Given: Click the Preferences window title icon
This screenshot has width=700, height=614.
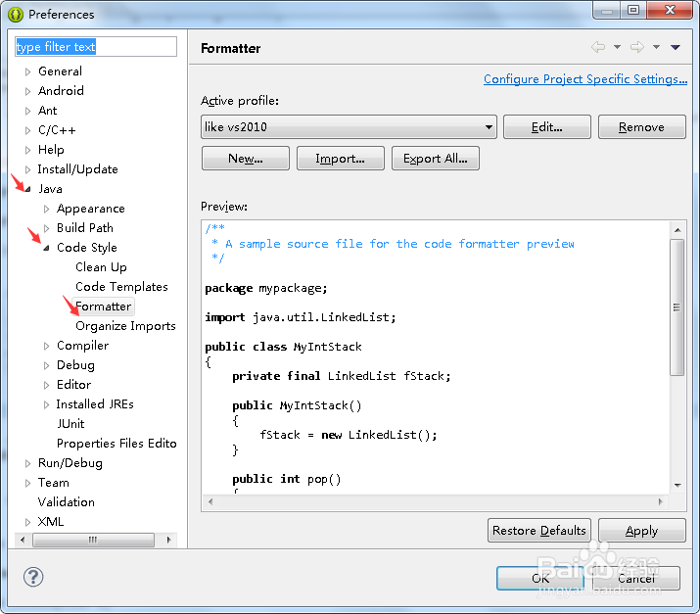Looking at the screenshot, I should click(16, 15).
